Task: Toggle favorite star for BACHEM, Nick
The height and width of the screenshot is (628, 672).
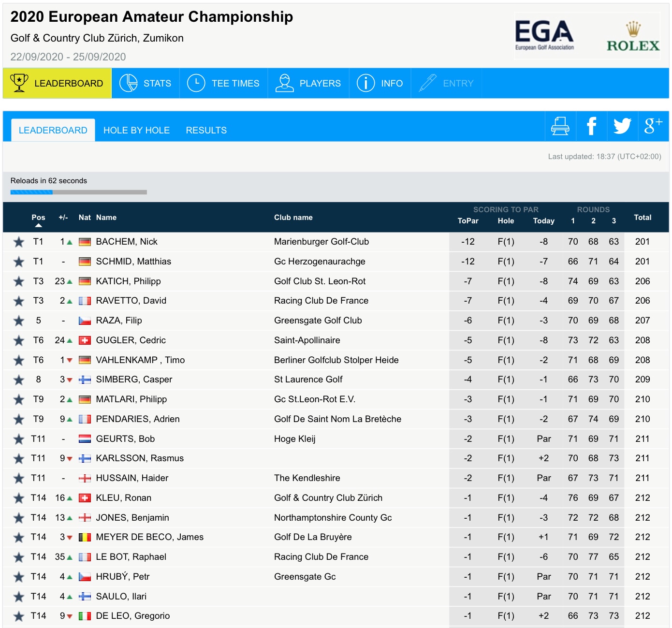Action: click(19, 242)
